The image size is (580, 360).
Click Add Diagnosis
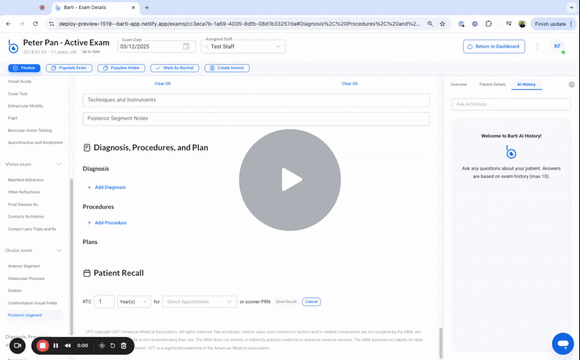[x=107, y=187]
